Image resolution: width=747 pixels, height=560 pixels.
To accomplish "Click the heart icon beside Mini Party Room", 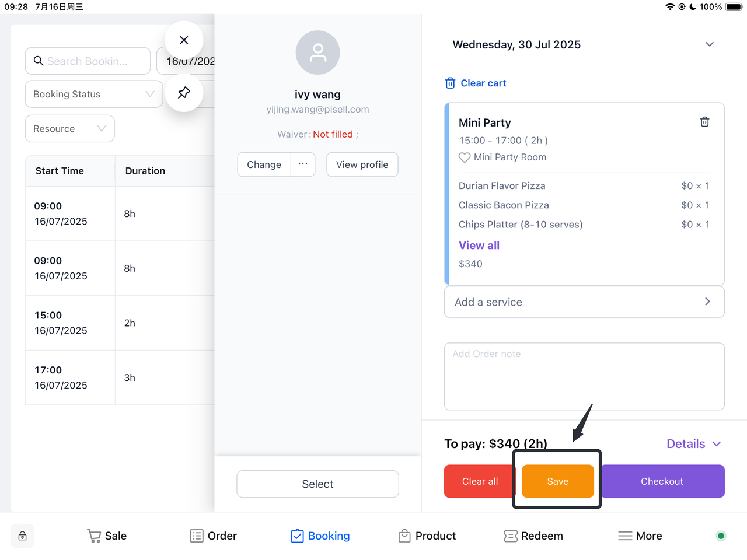I will pos(465,157).
